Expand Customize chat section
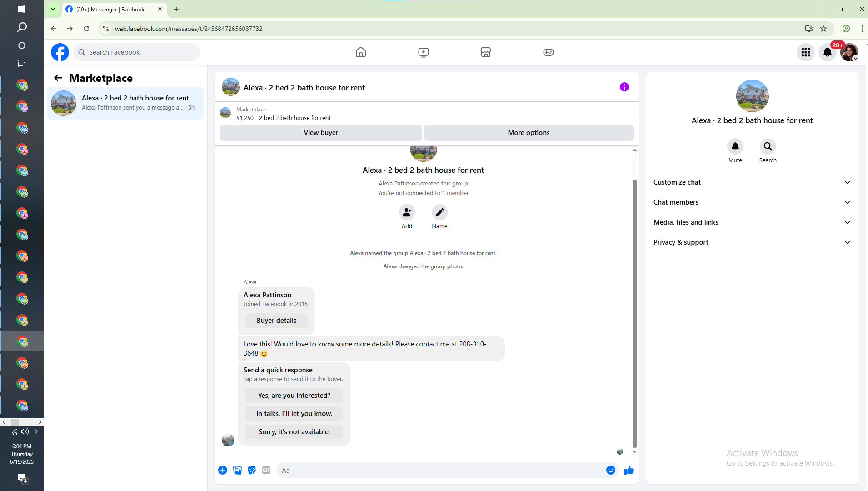 tap(752, 182)
